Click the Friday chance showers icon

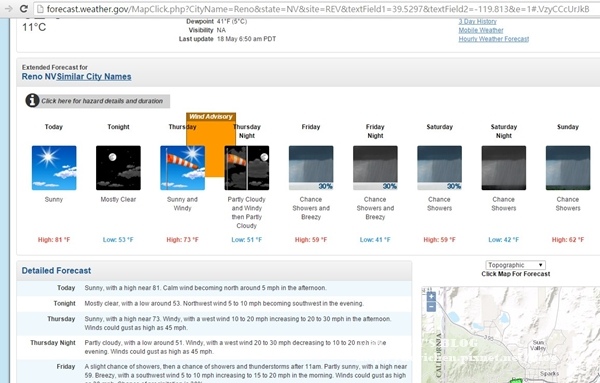point(311,168)
